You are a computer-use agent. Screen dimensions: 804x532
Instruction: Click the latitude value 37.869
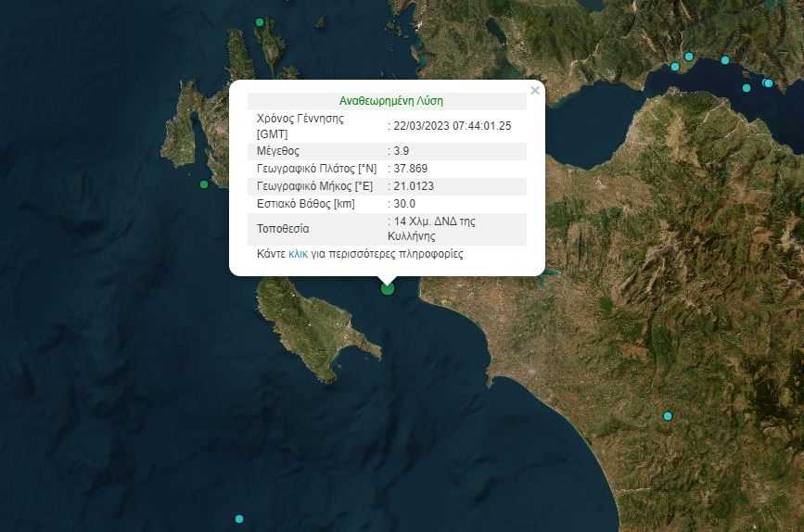click(410, 168)
